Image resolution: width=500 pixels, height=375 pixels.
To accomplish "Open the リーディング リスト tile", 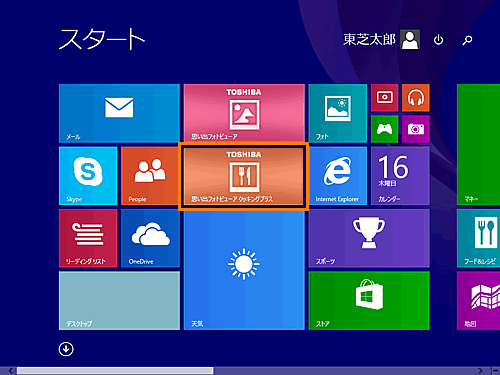I will click(x=88, y=238).
